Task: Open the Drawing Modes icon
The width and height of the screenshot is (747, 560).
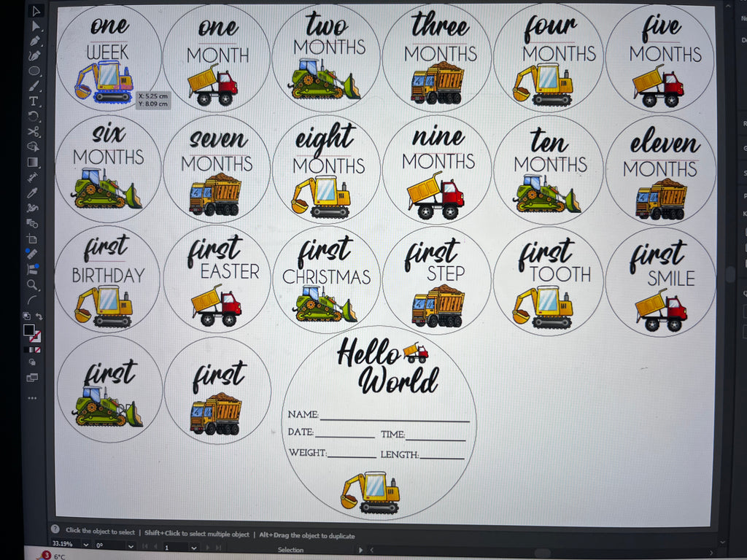Action: click(32, 362)
